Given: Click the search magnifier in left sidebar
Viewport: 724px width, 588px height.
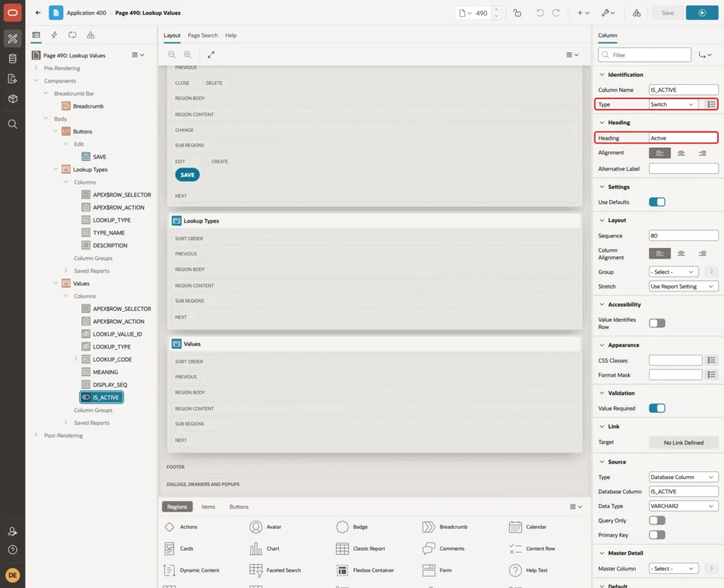Looking at the screenshot, I should point(13,124).
